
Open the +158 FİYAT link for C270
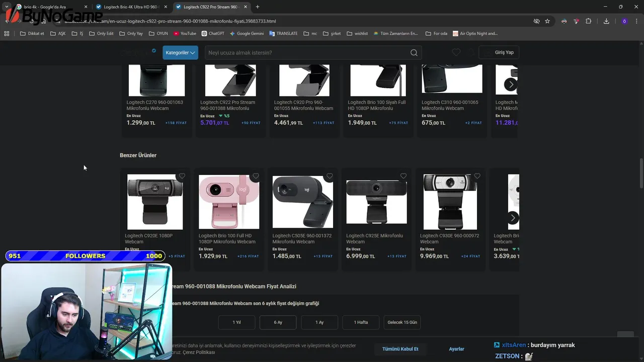click(x=176, y=123)
